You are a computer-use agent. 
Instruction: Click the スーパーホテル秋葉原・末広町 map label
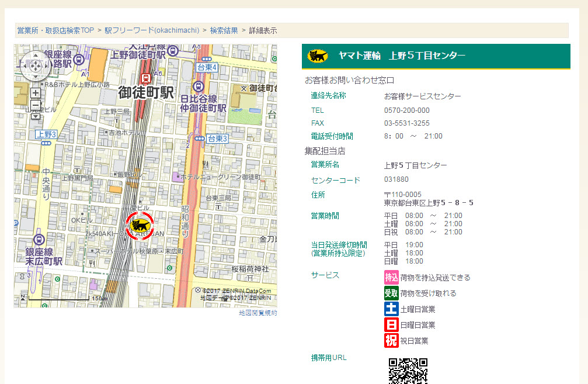(139, 251)
